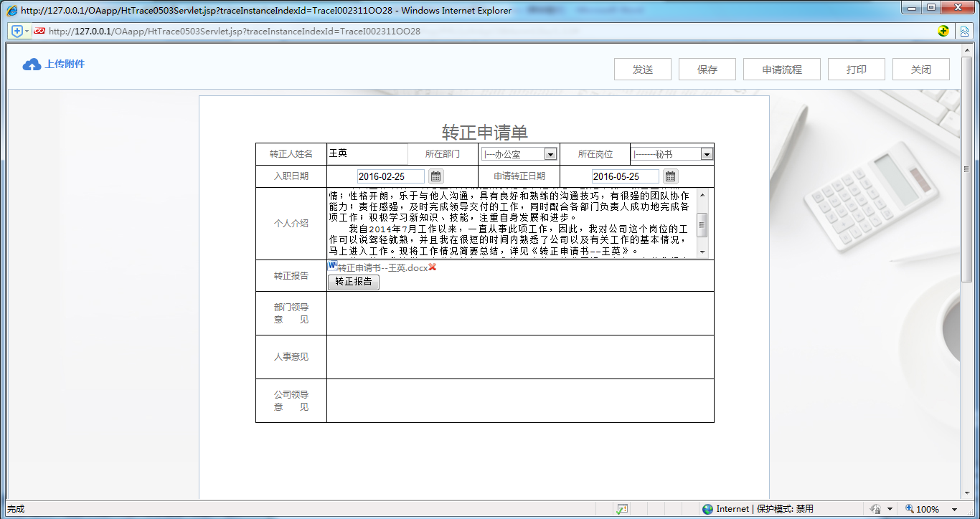Click the Internet zone globe icon in status bar
This screenshot has width=980, height=519.
pos(708,509)
